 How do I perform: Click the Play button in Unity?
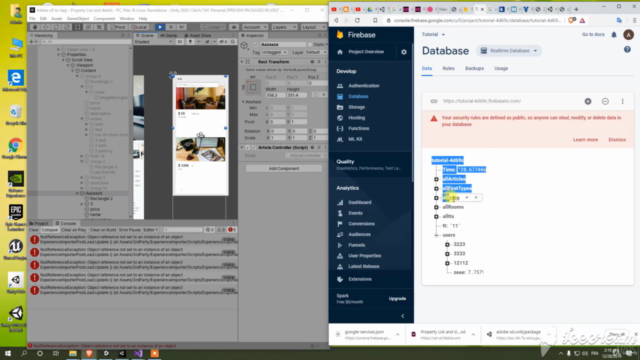[x=160, y=27]
